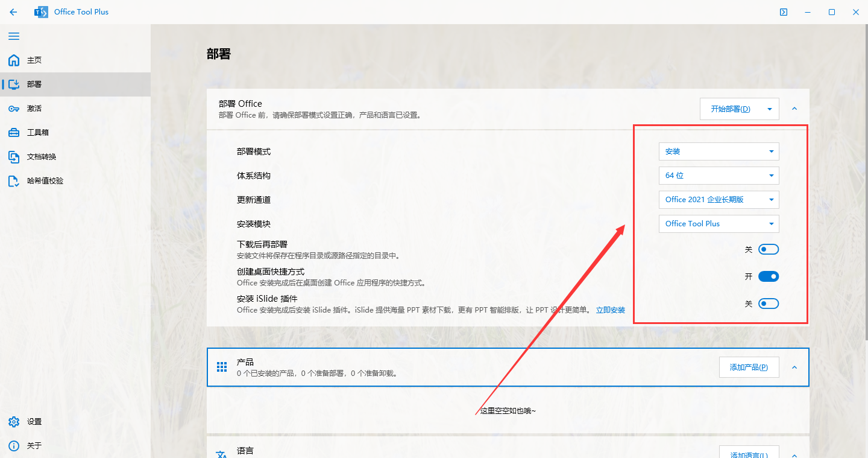This screenshot has width=868, height=458.
Task: Open the 哈希值校验 hash verification icon
Action: click(14, 180)
